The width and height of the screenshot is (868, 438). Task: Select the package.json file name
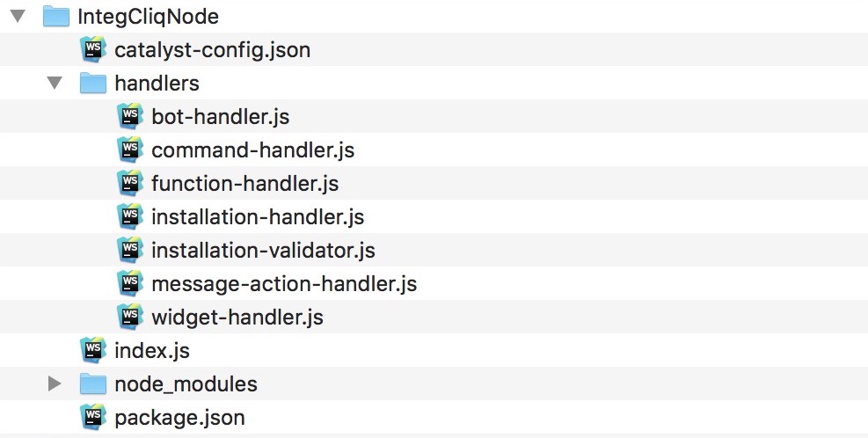coord(179,417)
